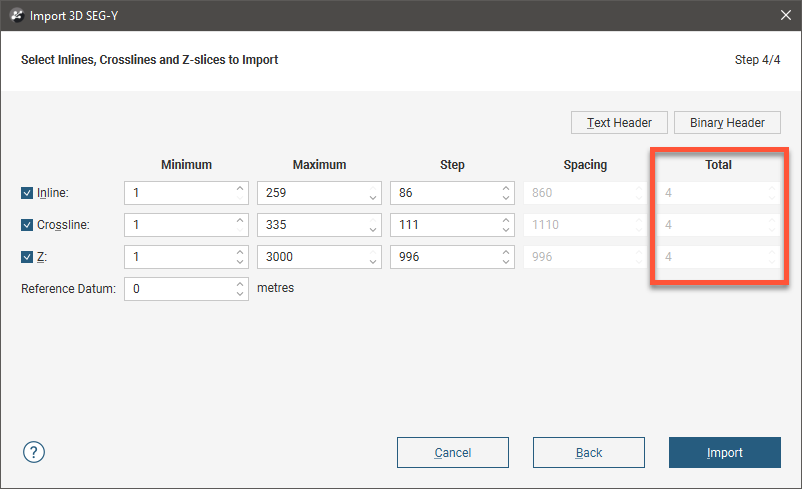Increase the Inline Minimum value with up arrow
This screenshot has height=489, width=802.
pyautogui.click(x=240, y=188)
